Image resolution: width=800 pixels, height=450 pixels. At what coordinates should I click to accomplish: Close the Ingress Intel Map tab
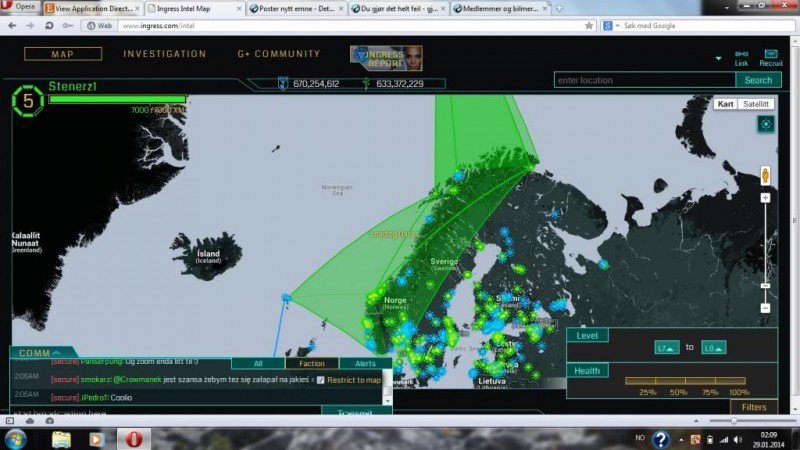coord(239,9)
